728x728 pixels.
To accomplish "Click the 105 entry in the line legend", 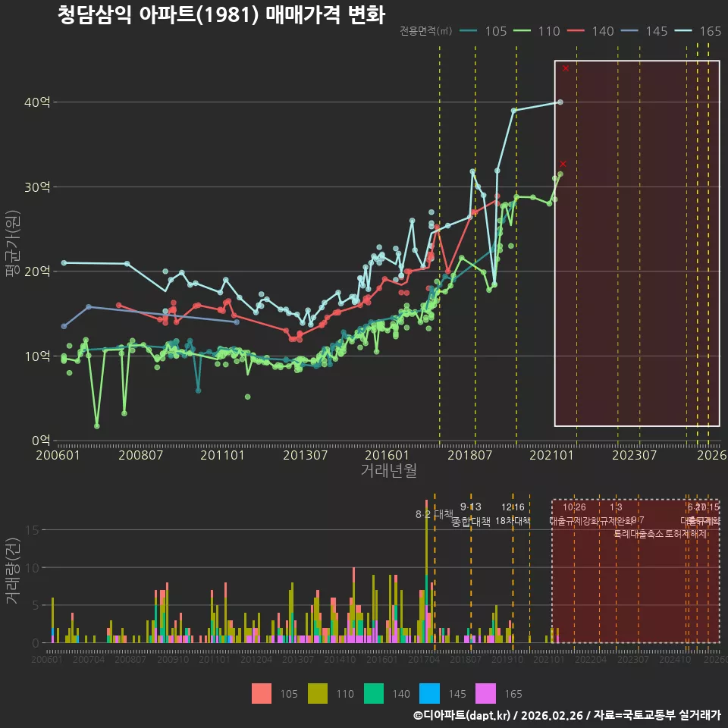I will 483,31.
